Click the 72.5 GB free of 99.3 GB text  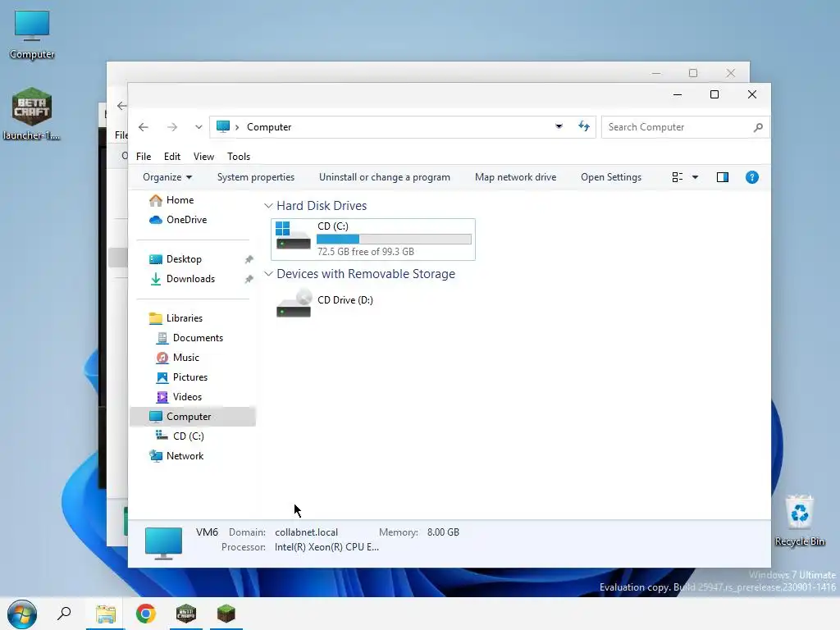tap(366, 252)
